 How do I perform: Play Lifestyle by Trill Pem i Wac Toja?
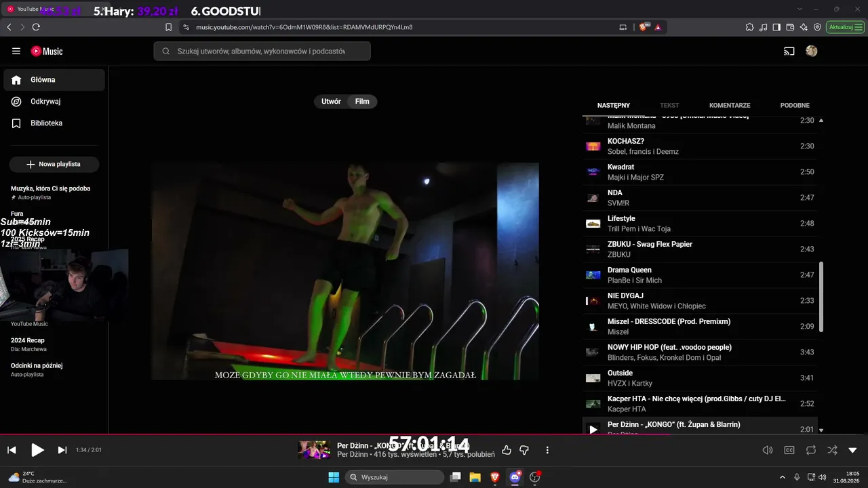(701, 224)
